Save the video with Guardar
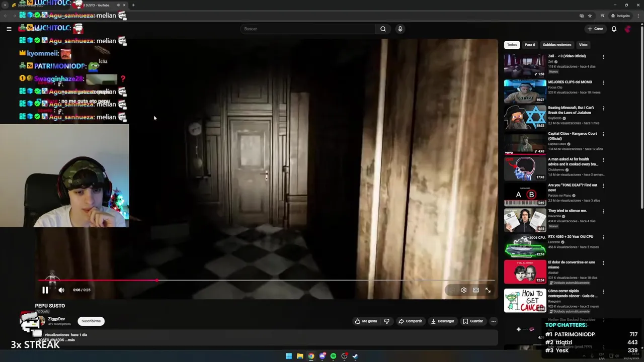 pyautogui.click(x=473, y=321)
